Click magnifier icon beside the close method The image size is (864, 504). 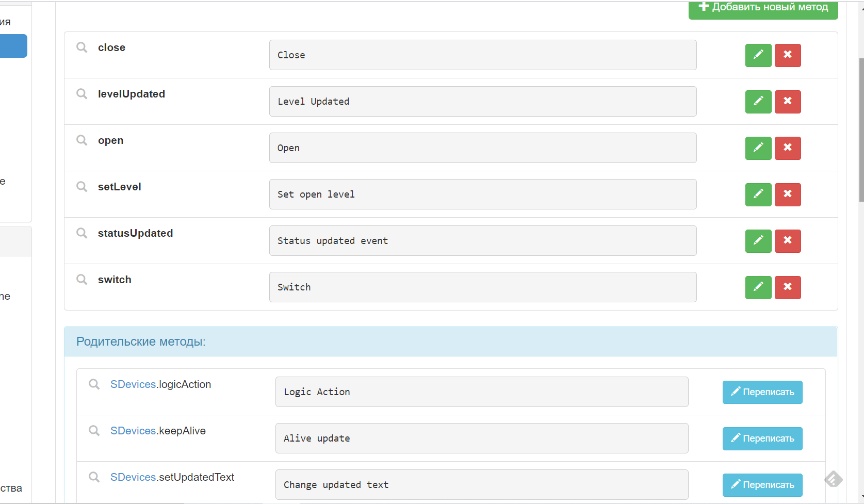(x=82, y=47)
